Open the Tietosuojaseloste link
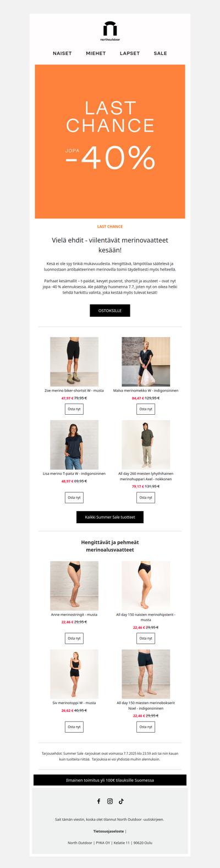Screen dimensions: 220x868 coord(108,831)
